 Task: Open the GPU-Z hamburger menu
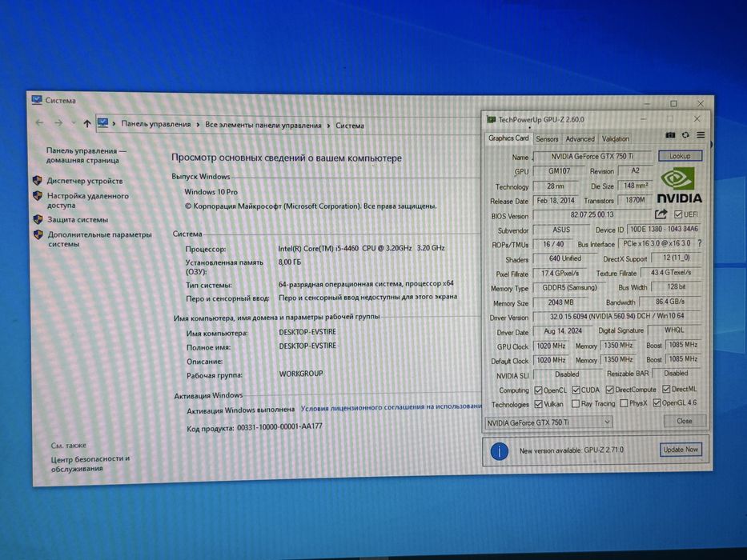tap(701, 135)
